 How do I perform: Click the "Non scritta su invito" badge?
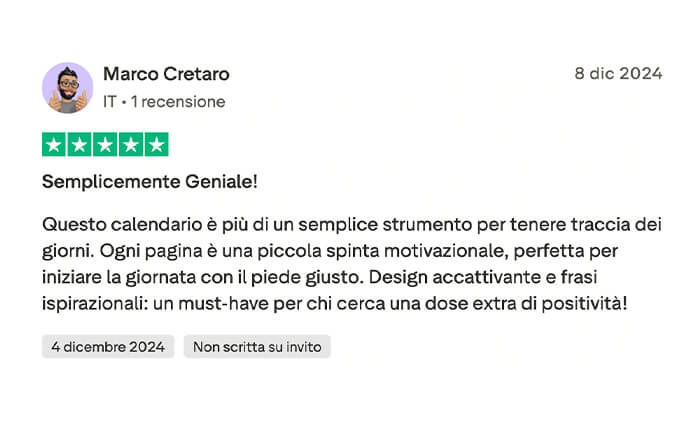[257, 347]
